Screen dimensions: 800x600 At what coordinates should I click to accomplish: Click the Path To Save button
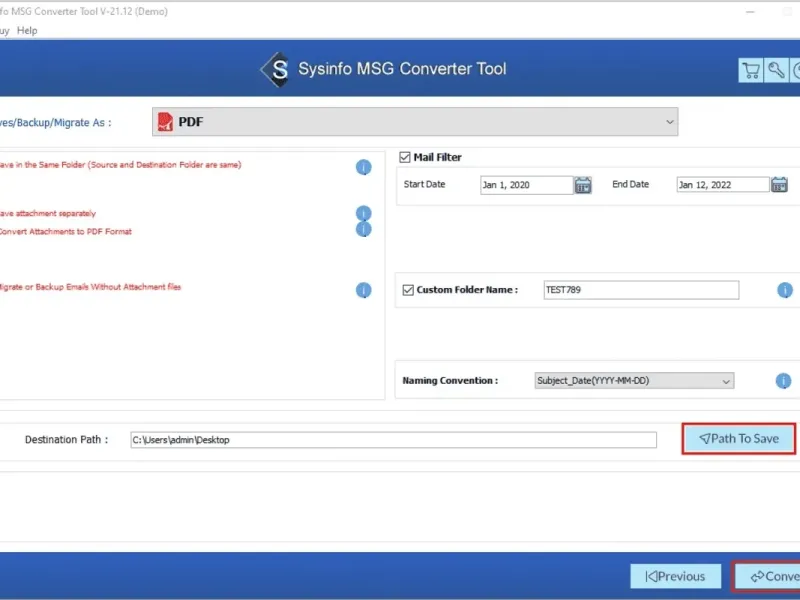[x=739, y=439]
